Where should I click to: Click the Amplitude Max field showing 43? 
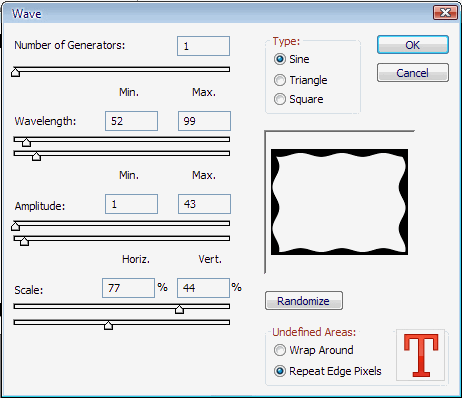pos(204,204)
